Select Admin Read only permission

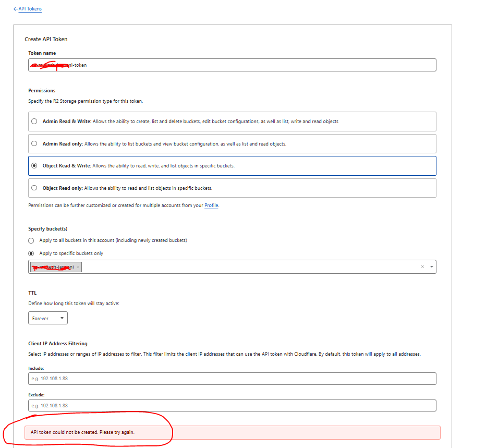tap(34, 144)
